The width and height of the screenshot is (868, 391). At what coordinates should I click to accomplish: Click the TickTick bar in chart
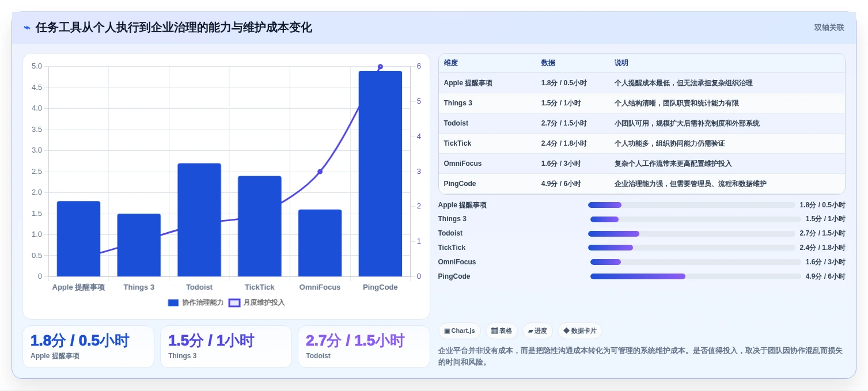(260, 226)
